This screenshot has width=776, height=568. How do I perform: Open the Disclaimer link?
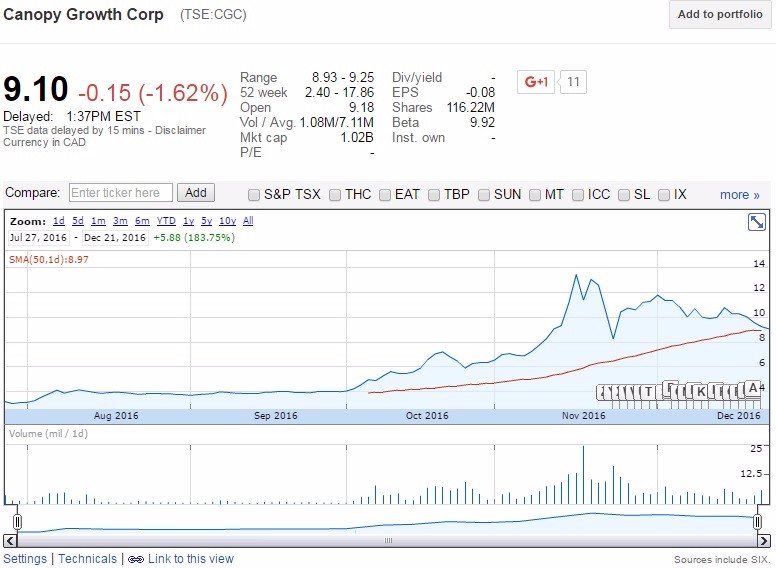coord(180,131)
